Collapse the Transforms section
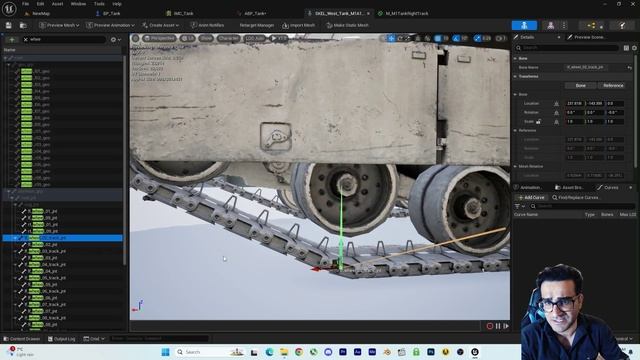This screenshot has height=360, width=640. point(516,76)
